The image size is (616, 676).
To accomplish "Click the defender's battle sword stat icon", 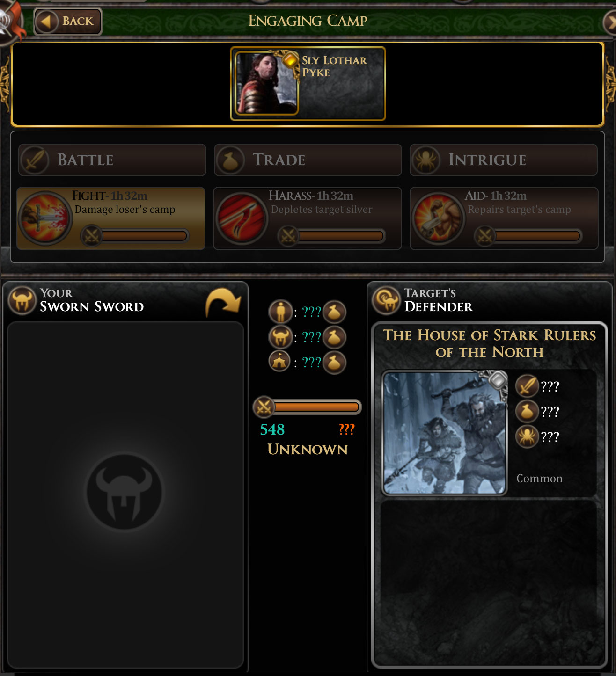I will pyautogui.click(x=527, y=386).
